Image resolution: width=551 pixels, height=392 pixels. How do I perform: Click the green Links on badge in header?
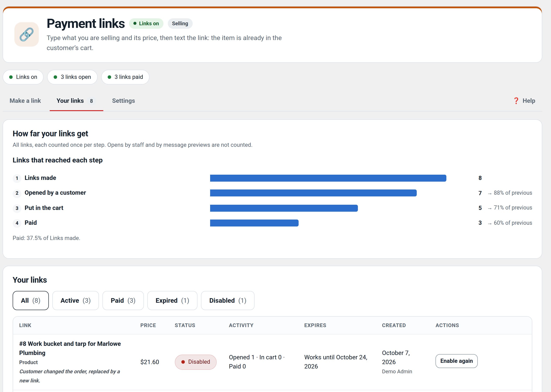tap(146, 24)
